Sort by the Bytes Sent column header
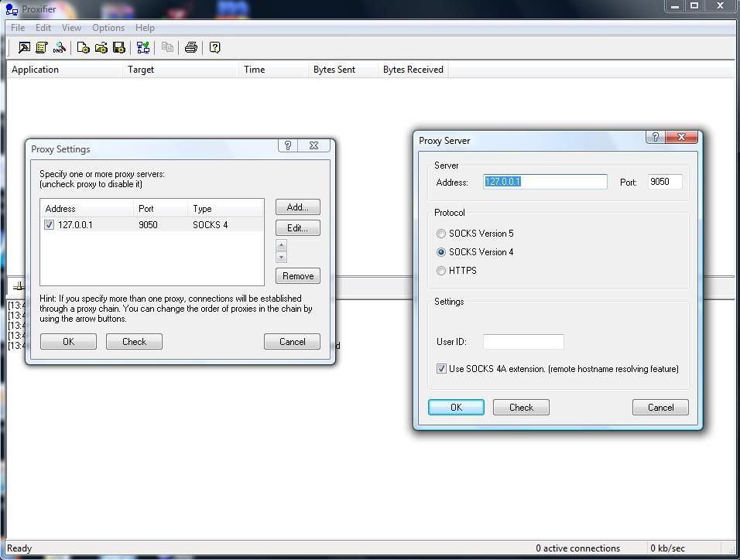The height and width of the screenshot is (560, 740). pos(343,70)
